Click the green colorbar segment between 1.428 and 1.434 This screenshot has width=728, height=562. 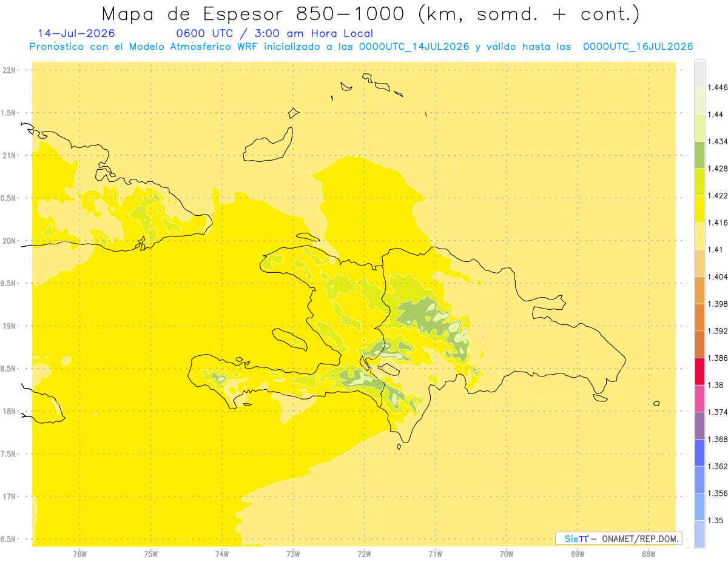coord(699,155)
